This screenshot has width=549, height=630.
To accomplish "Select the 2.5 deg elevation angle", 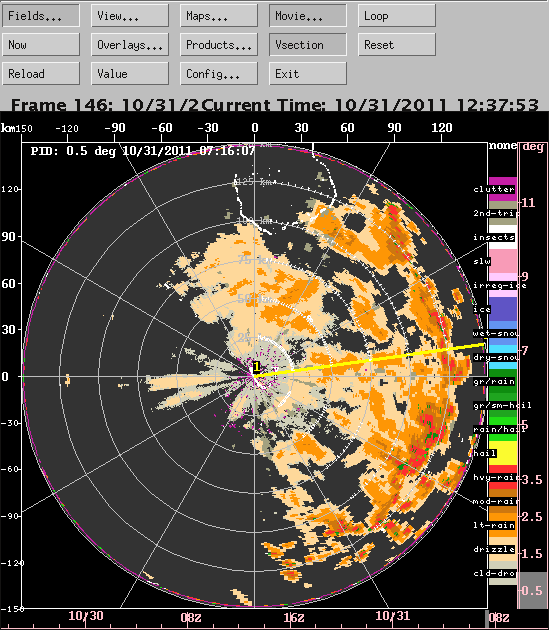I will 532,517.
